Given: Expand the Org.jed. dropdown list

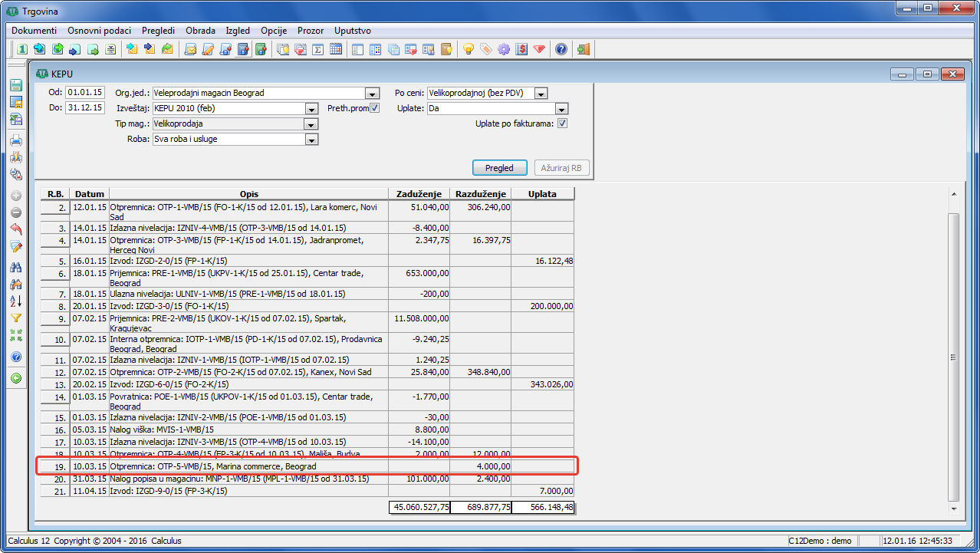Looking at the screenshot, I should click(373, 94).
